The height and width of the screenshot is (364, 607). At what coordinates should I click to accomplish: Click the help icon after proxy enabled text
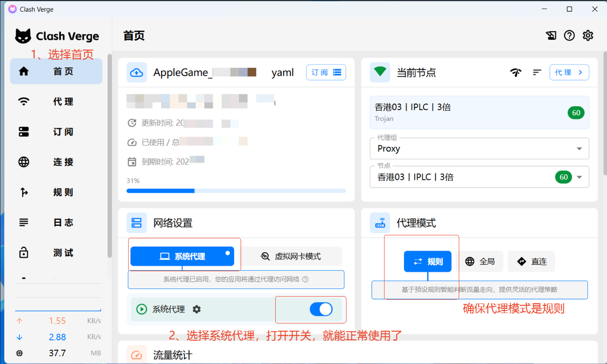(x=305, y=279)
